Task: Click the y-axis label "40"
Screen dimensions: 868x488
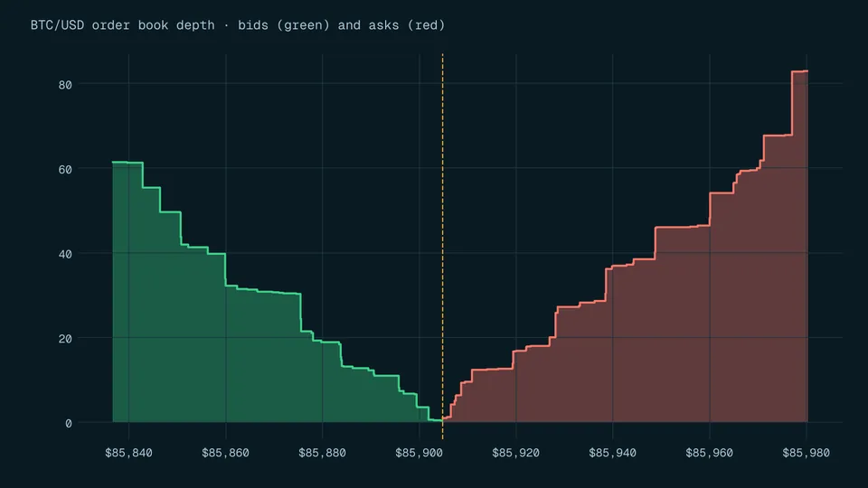Action: tap(65, 254)
